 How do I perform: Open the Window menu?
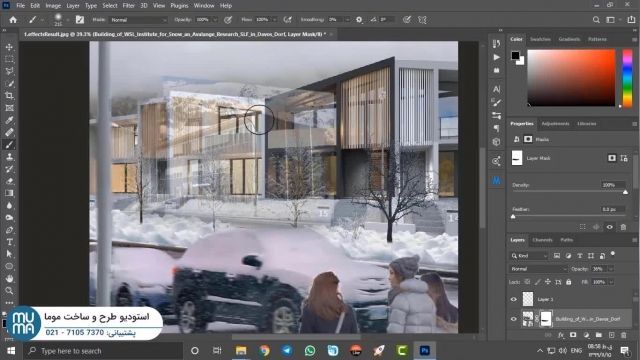204,6
